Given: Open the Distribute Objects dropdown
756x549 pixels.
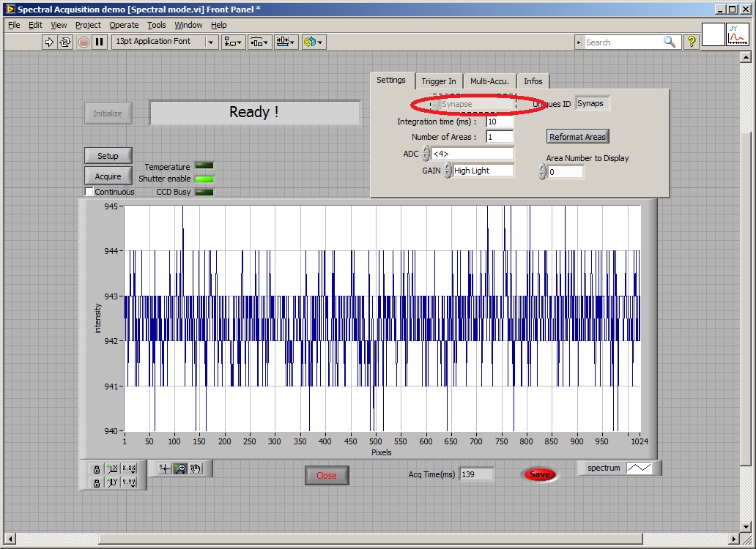Looking at the screenshot, I should pos(260,42).
